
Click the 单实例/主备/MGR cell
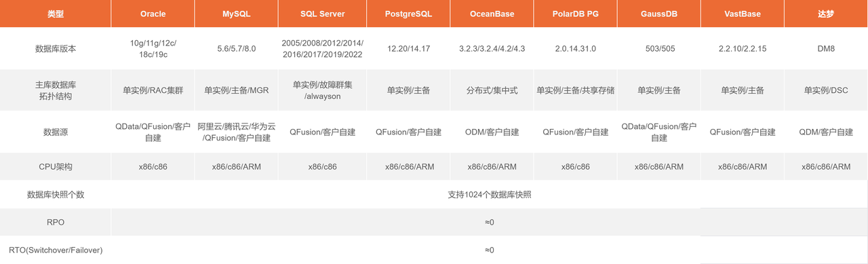(237, 90)
